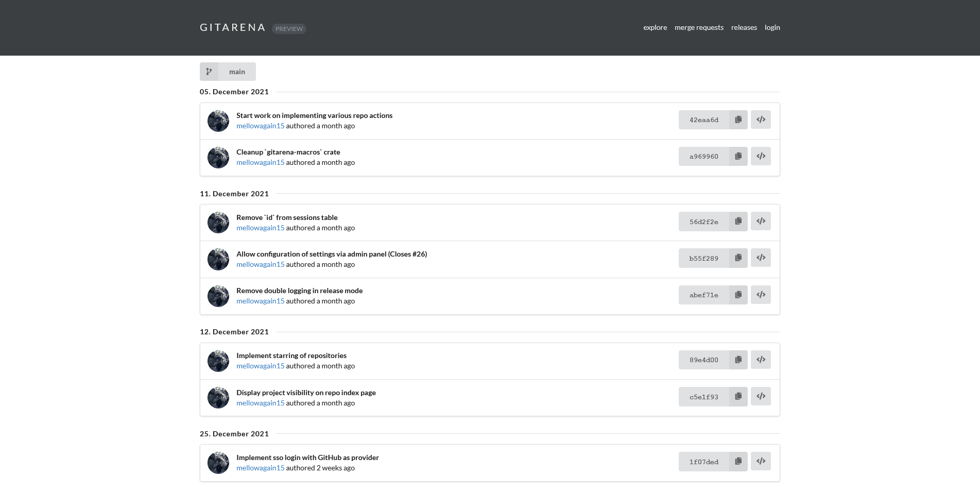Open mellowagain15 profile on the 42eaa6d commit
Viewport: 980px width, 492px height.
click(x=260, y=126)
